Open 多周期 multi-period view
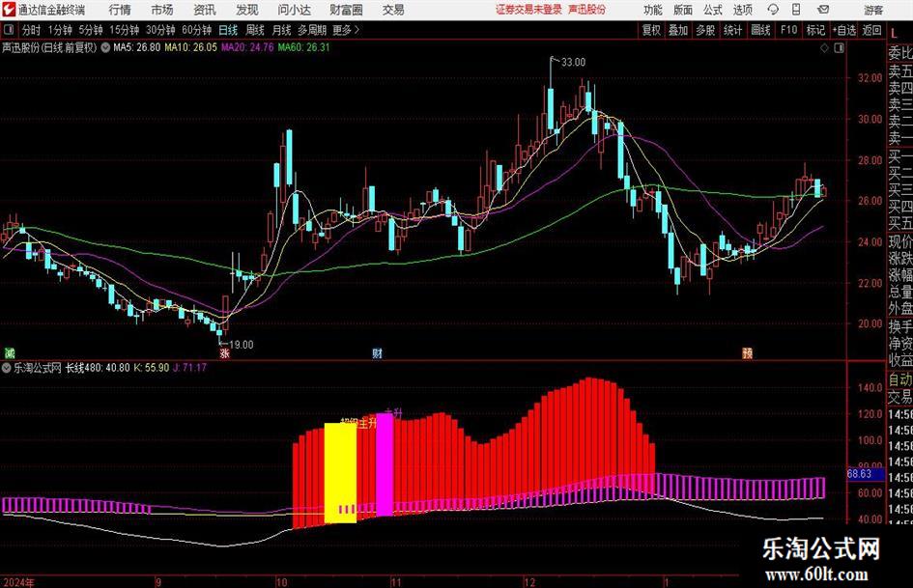This screenshot has width=913, height=588. coord(312,30)
